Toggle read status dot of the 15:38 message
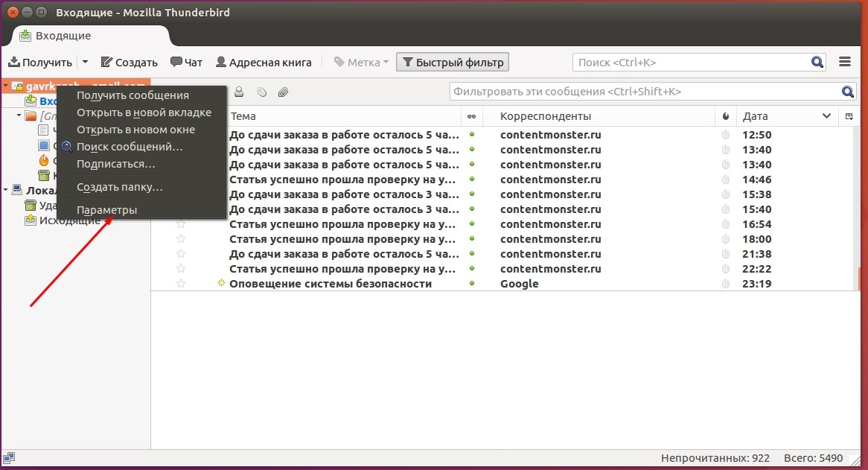 pyautogui.click(x=472, y=194)
